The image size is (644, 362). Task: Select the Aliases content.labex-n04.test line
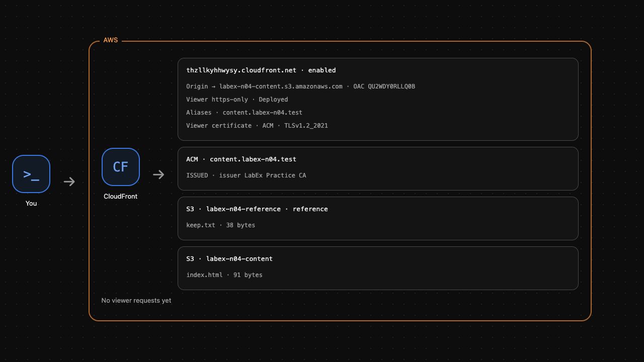(x=245, y=113)
